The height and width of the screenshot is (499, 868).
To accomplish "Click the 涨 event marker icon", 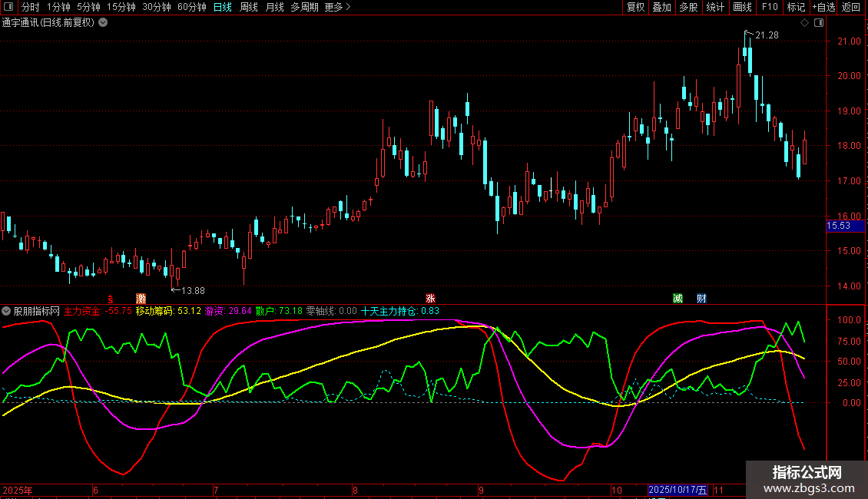I will 430,299.
